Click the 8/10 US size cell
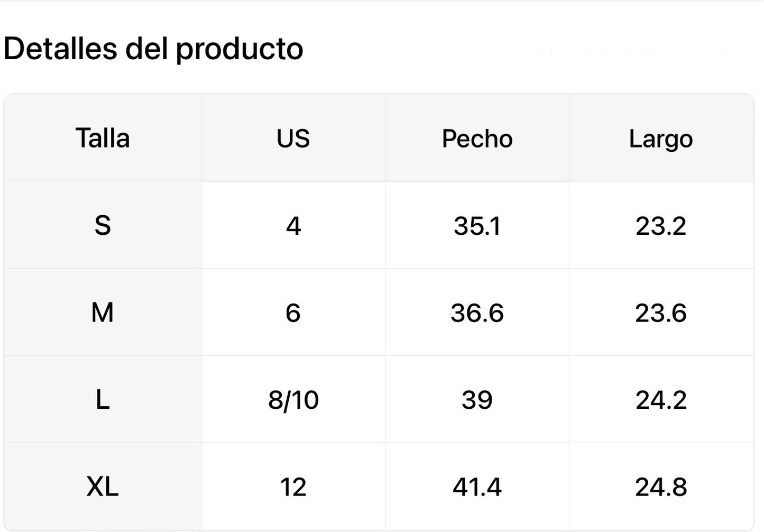The image size is (764, 532). tap(293, 400)
